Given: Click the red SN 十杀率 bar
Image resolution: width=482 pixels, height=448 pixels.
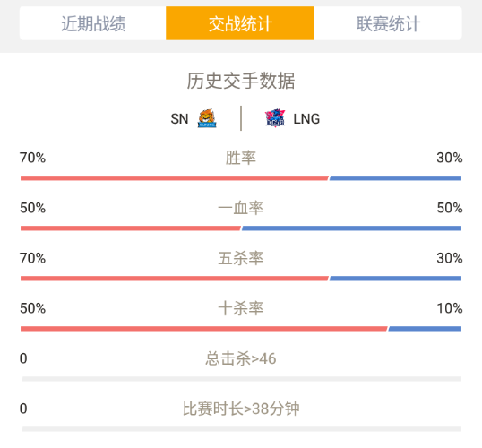Looking at the screenshot, I should 203,329.
